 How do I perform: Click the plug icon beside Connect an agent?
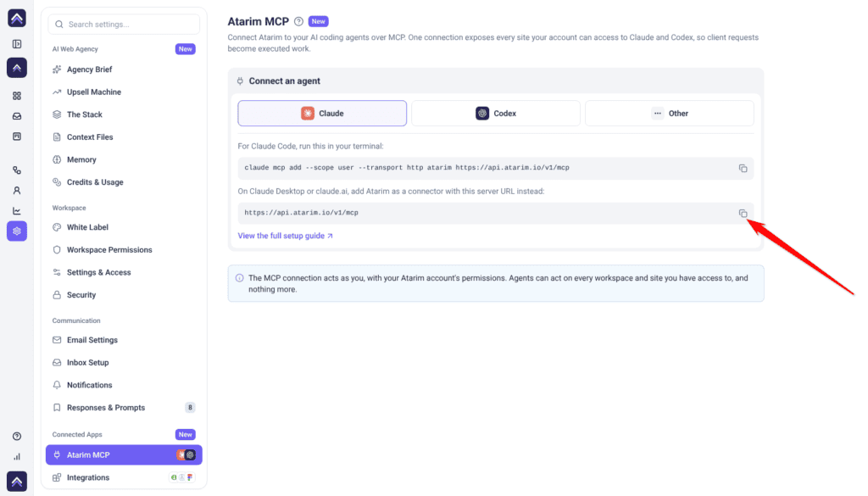pyautogui.click(x=240, y=81)
